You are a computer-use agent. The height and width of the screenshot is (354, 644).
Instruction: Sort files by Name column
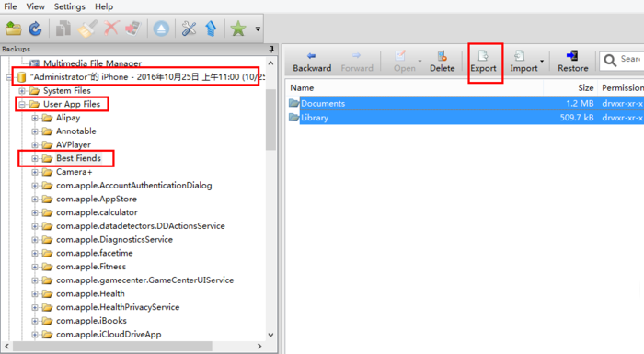pyautogui.click(x=302, y=88)
